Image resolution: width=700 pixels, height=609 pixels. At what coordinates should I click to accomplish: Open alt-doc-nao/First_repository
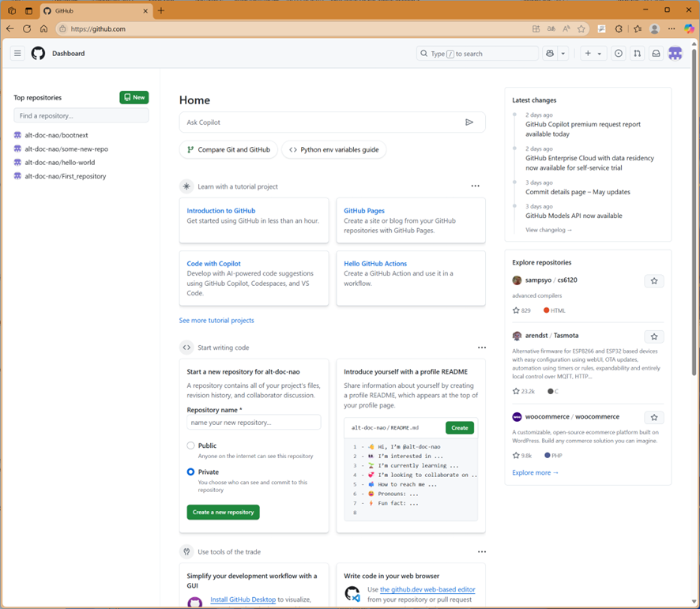pyautogui.click(x=66, y=176)
